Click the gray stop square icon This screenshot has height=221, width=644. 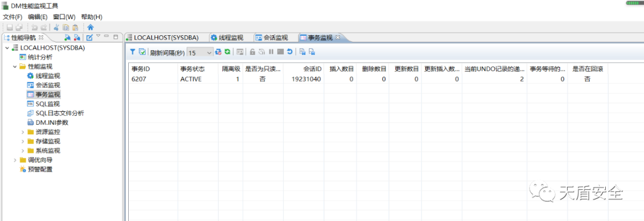coord(280,52)
